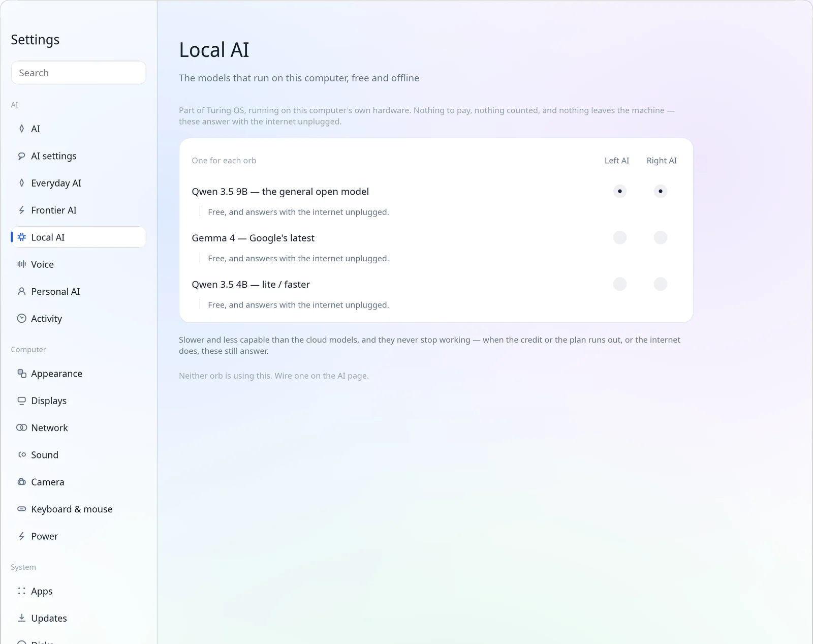Open Sound settings
The image size is (813, 644).
click(78, 455)
